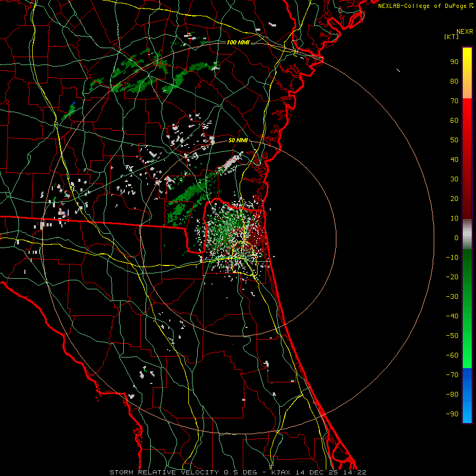Click the 50 NMI range ring label

point(238,140)
